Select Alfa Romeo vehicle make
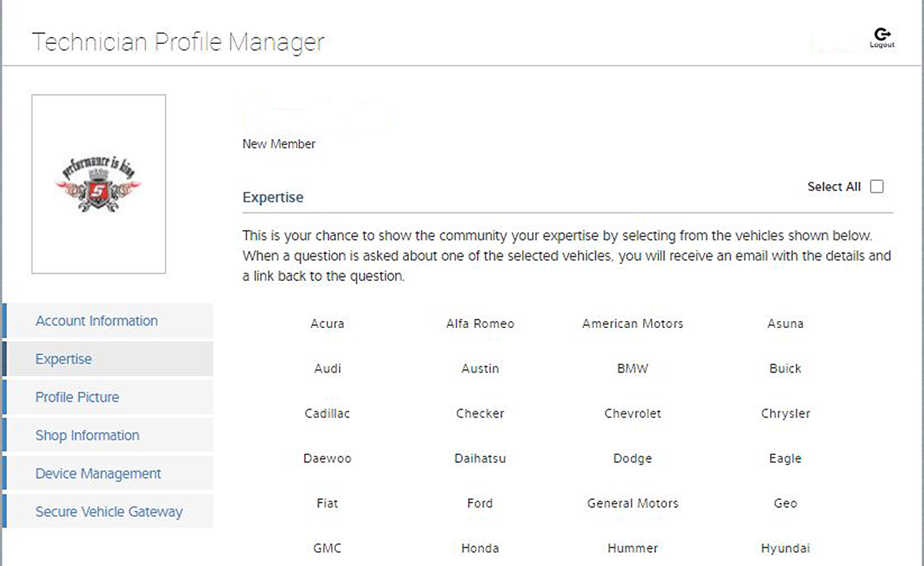 pyautogui.click(x=480, y=323)
